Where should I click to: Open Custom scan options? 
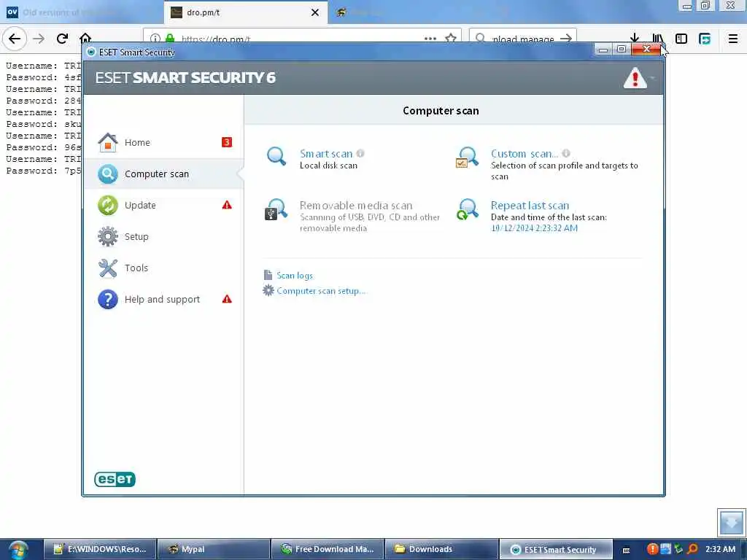click(x=524, y=154)
